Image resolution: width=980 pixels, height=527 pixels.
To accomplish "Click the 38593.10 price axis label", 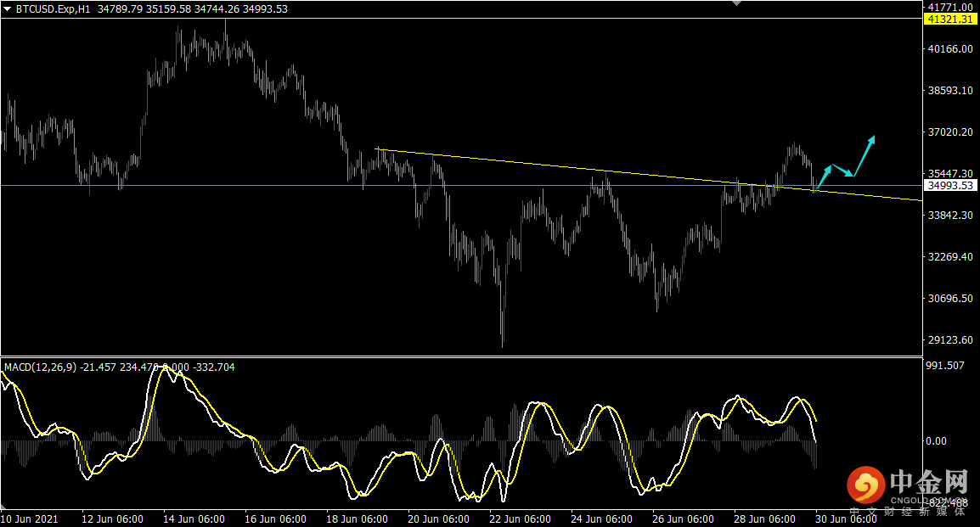I will (950, 91).
